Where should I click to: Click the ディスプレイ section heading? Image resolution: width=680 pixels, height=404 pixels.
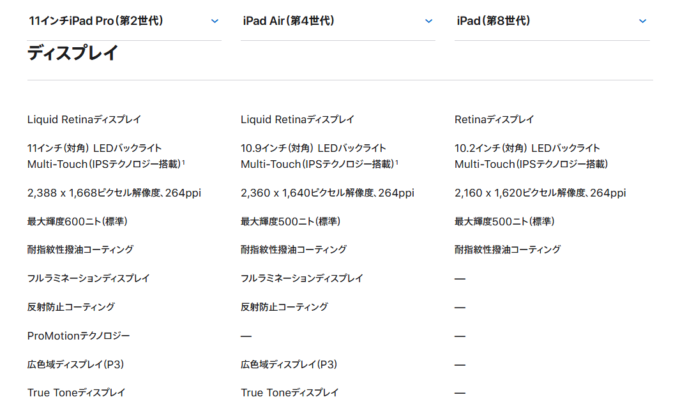[x=72, y=53]
